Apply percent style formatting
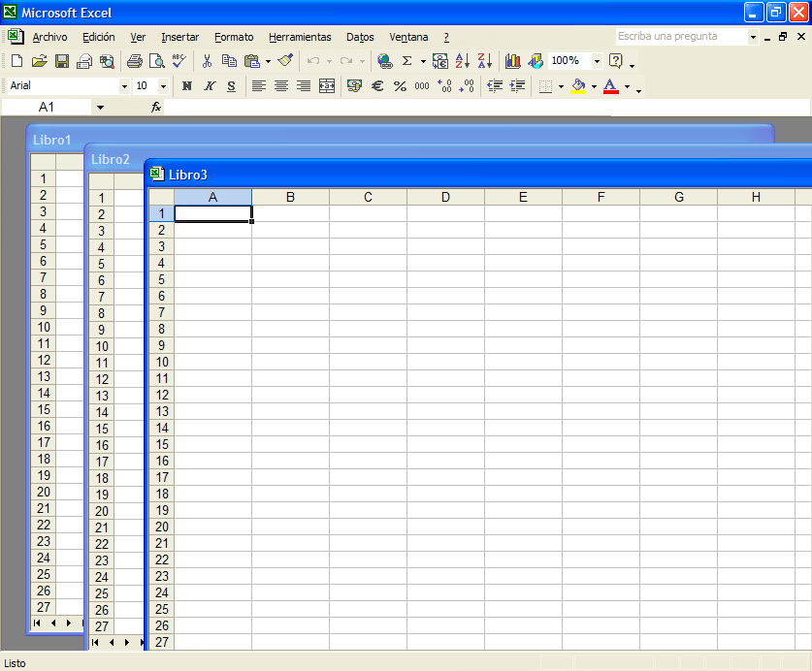812x671 pixels. pos(400,86)
